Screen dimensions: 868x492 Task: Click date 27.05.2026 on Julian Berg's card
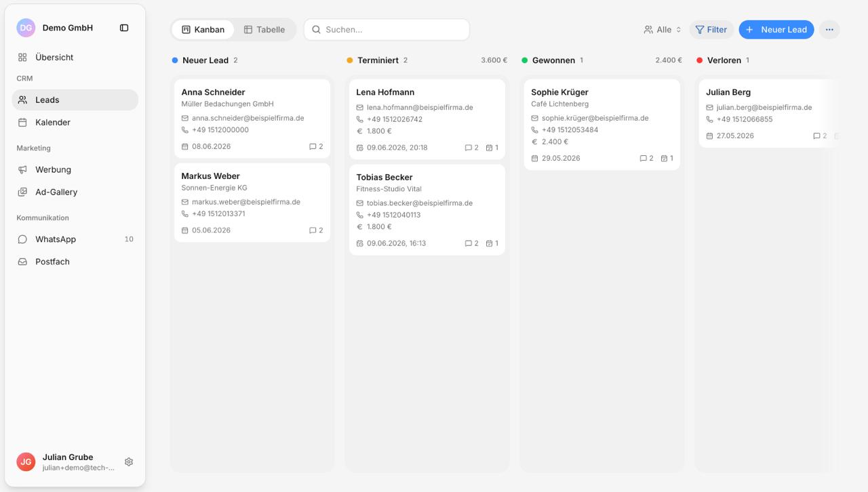tap(735, 136)
